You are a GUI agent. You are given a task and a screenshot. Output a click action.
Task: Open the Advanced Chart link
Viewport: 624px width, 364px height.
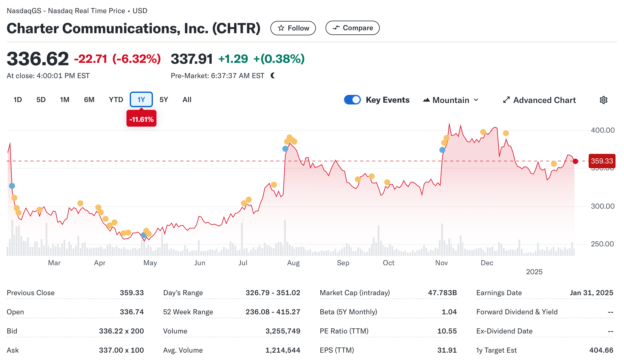(x=544, y=100)
